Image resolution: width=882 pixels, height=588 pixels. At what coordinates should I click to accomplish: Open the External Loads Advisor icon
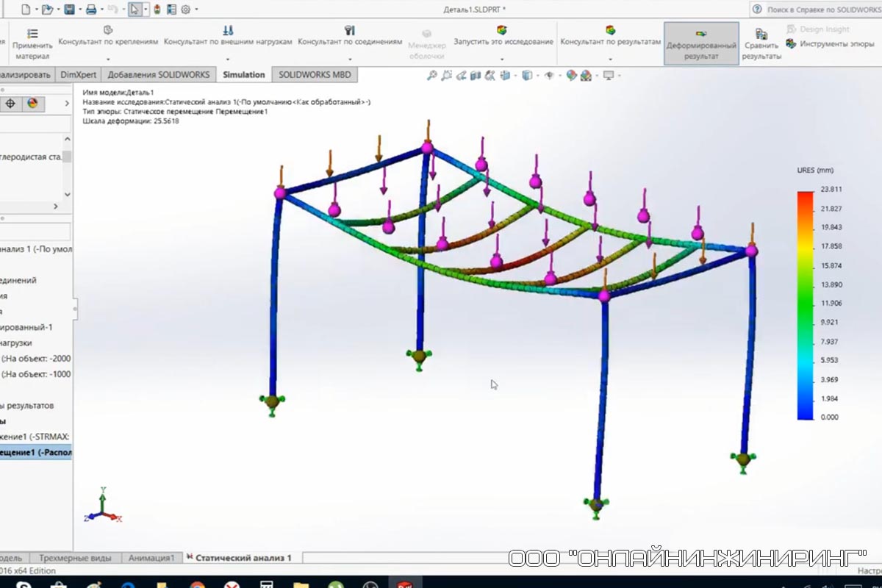click(228, 30)
